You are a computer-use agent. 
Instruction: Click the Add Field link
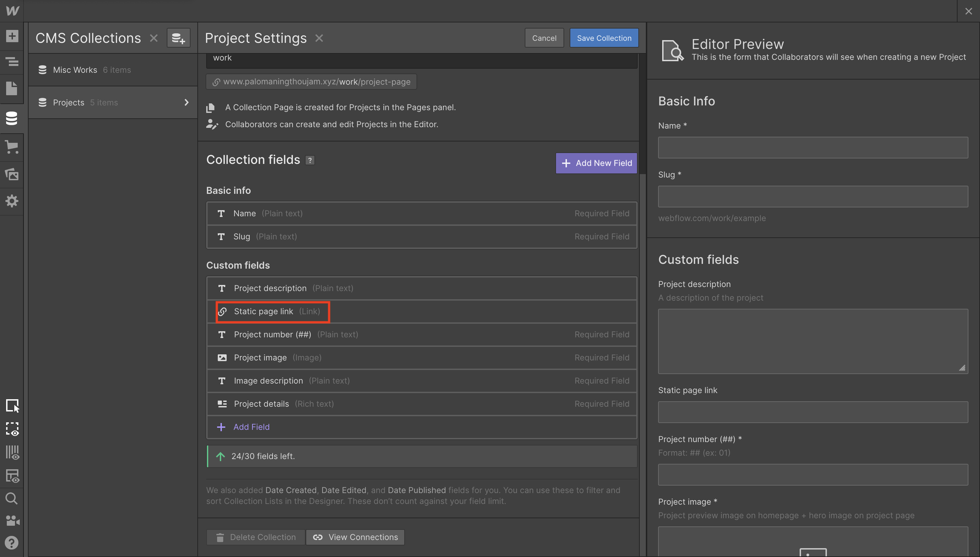point(251,427)
